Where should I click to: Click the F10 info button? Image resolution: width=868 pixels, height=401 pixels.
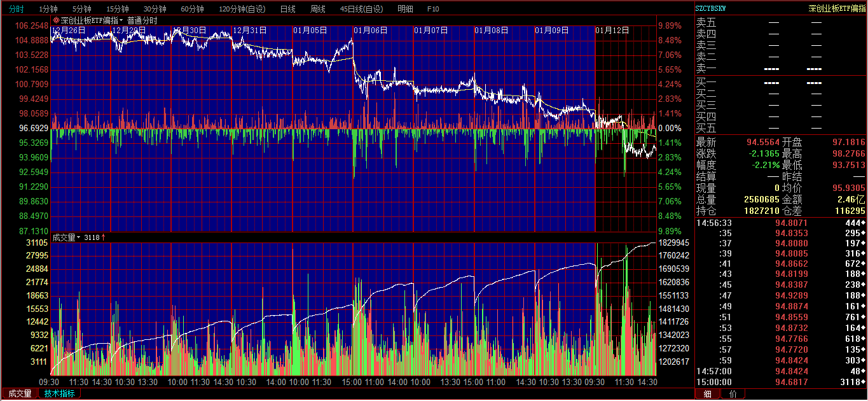click(x=433, y=9)
